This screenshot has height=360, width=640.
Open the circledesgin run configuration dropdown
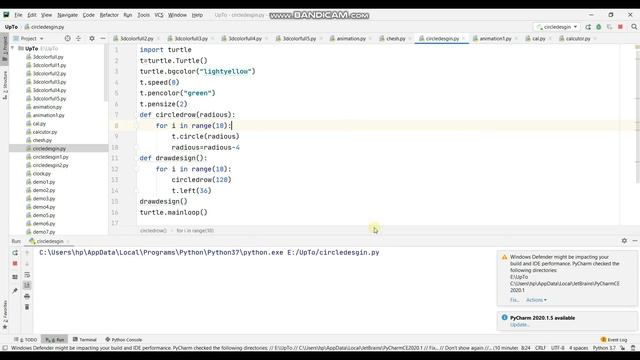pyautogui.click(x=558, y=27)
